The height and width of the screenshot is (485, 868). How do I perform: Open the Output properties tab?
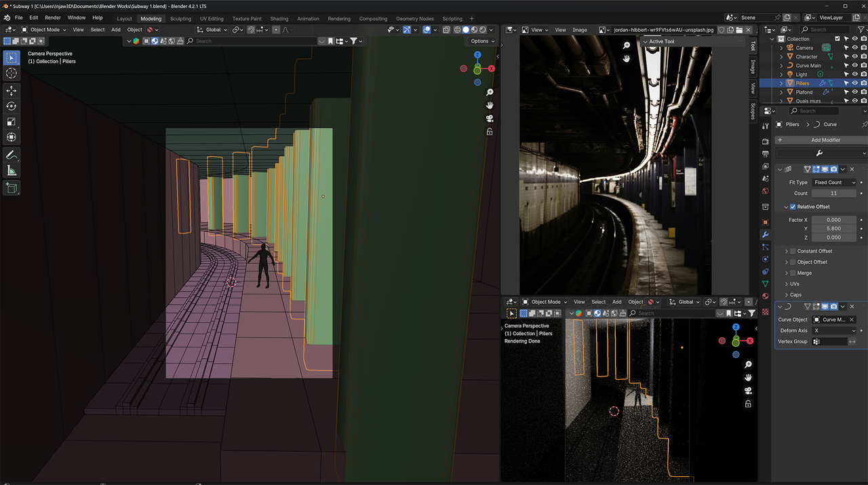coord(766,153)
